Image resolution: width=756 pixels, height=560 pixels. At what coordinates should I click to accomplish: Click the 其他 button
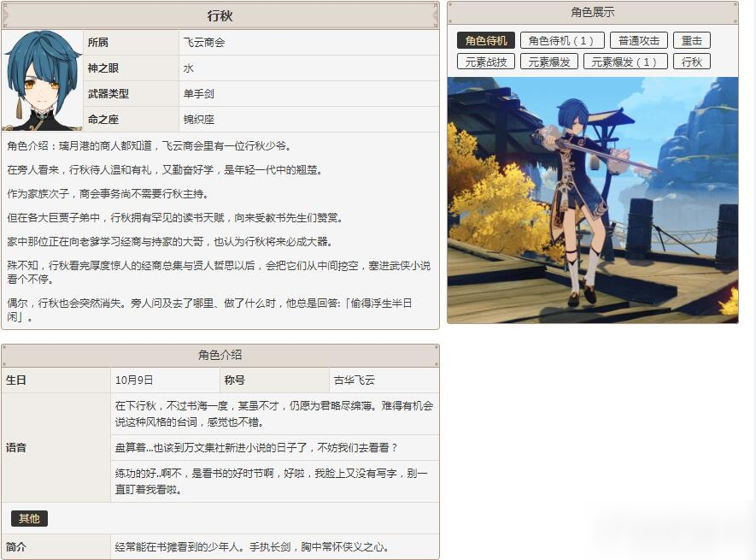pyautogui.click(x=29, y=518)
